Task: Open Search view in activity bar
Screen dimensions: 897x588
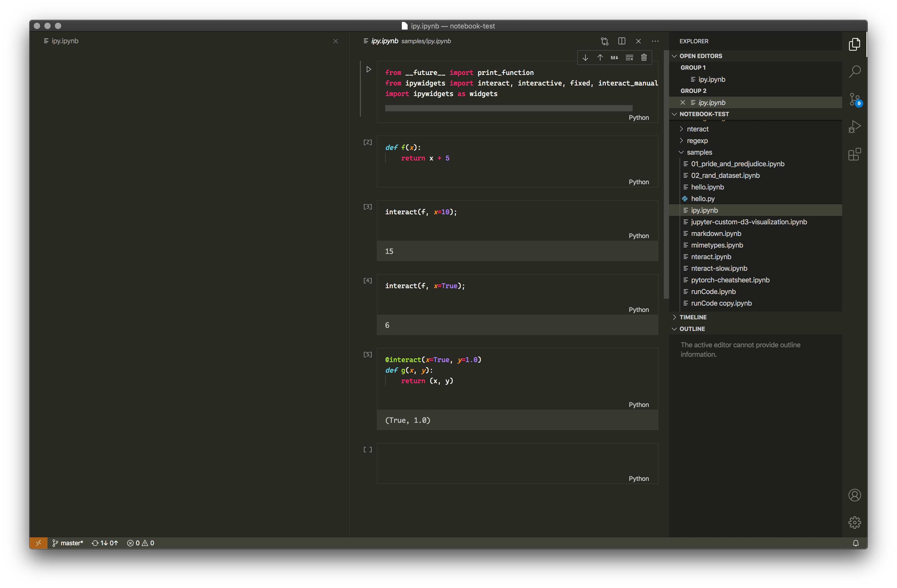Action: tap(855, 72)
